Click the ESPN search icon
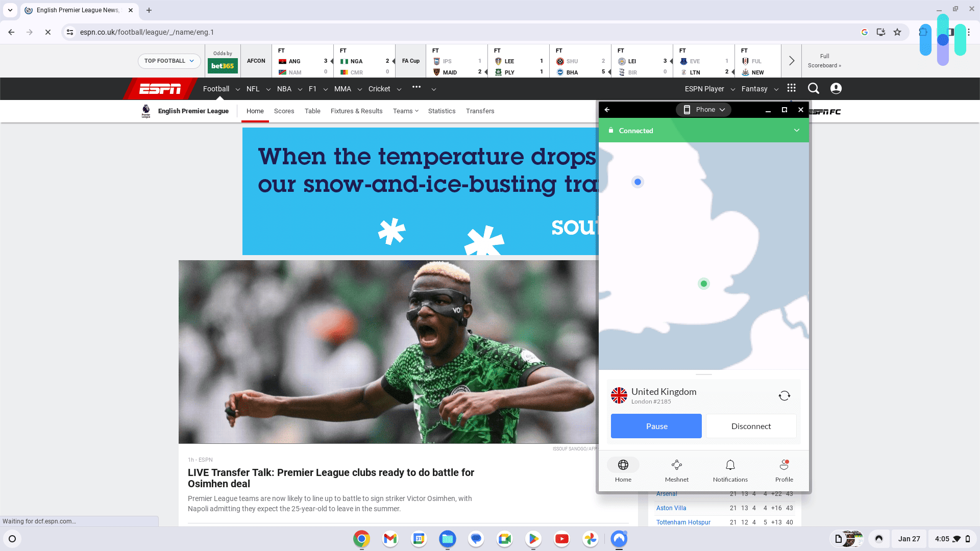Viewport: 980px width, 551px height. tap(813, 88)
